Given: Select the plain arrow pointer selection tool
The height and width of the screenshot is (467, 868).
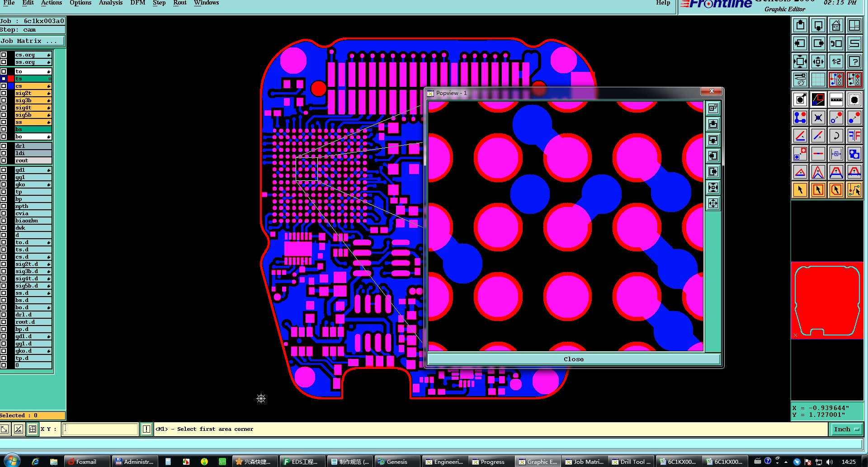Looking at the screenshot, I should click(800, 190).
